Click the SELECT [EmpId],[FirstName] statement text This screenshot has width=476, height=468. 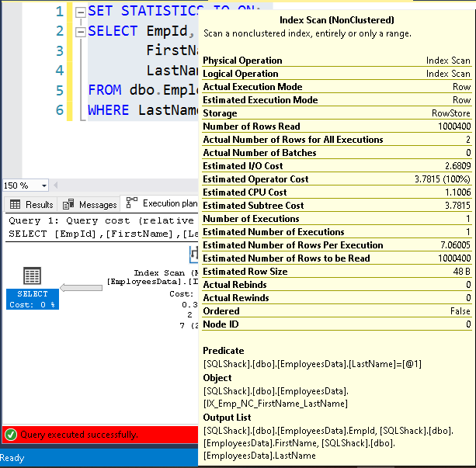coord(103,234)
